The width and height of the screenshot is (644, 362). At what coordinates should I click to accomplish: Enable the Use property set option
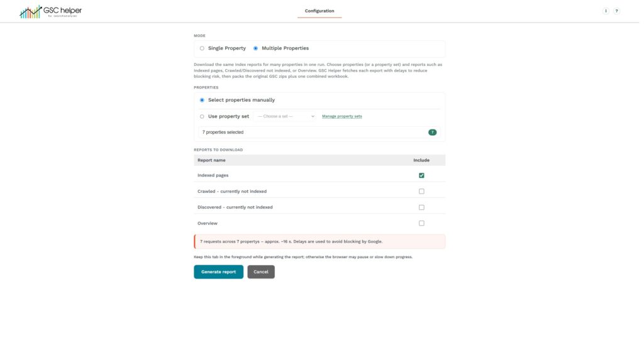(202, 116)
